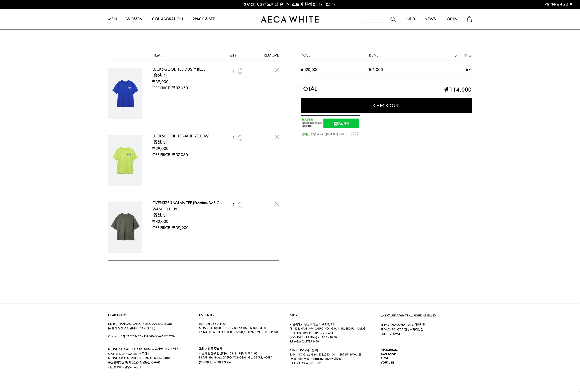The width and height of the screenshot is (580, 392).
Task: Close the top promotional banner
Action: pyautogui.click(x=571, y=4)
